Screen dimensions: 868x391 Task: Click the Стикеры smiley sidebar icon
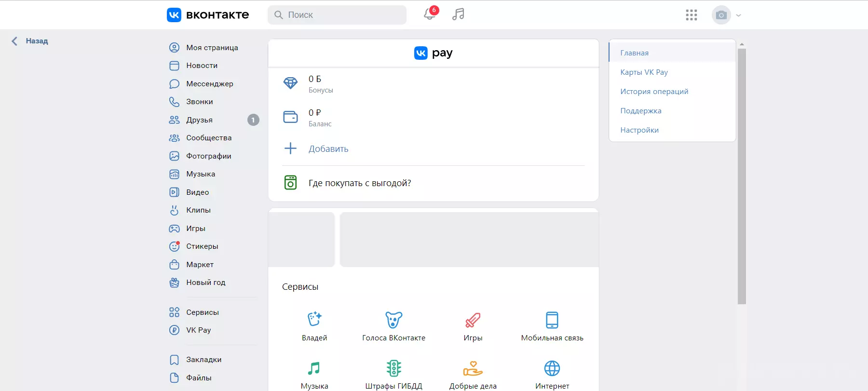[x=174, y=246]
